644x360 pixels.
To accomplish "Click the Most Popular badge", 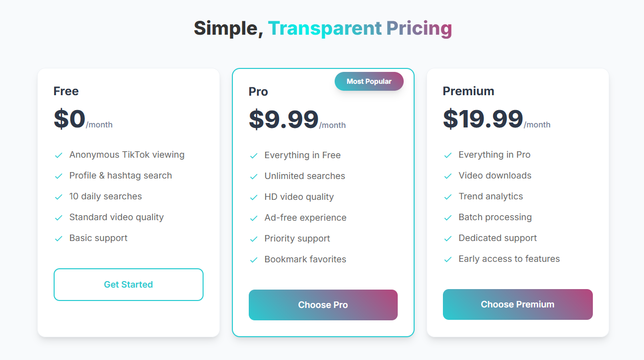I will click(369, 81).
